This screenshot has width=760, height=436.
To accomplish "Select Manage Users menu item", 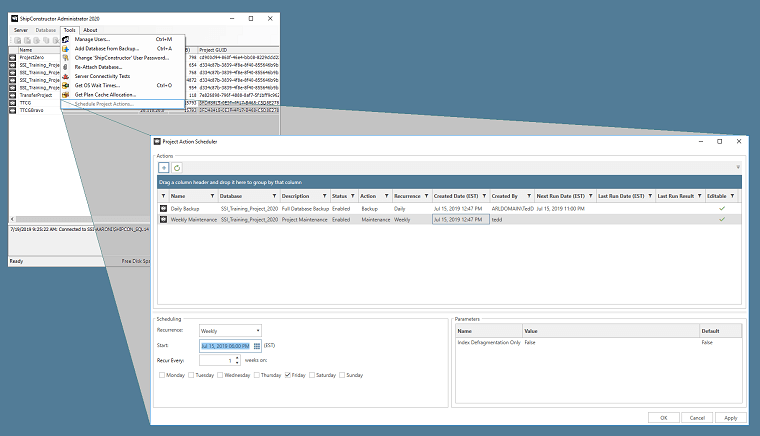I will pos(123,39).
